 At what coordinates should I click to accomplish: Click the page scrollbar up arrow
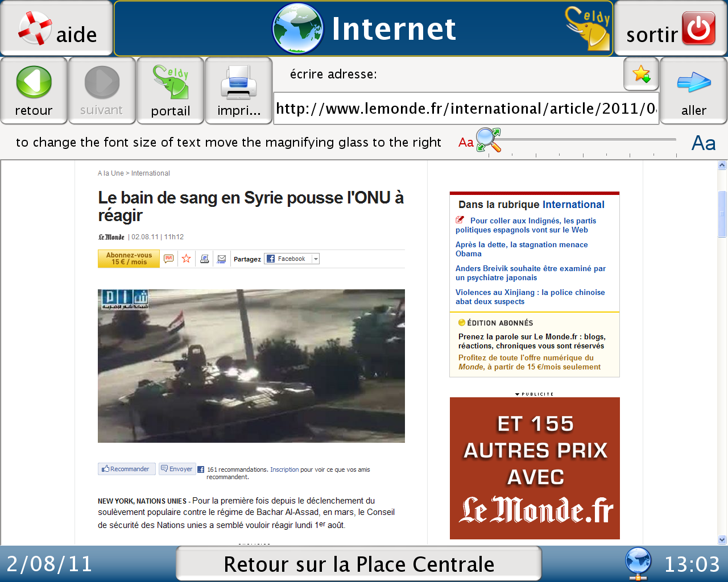pyautogui.click(x=722, y=165)
